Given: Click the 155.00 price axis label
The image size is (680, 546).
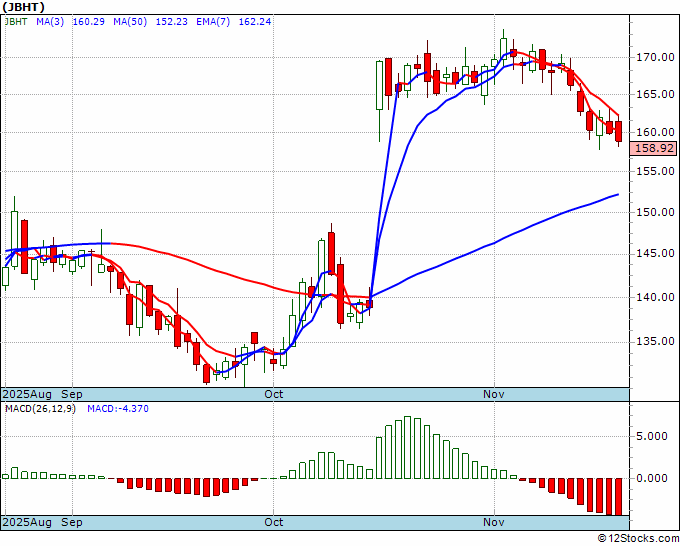Looking at the screenshot, I should 655,171.
